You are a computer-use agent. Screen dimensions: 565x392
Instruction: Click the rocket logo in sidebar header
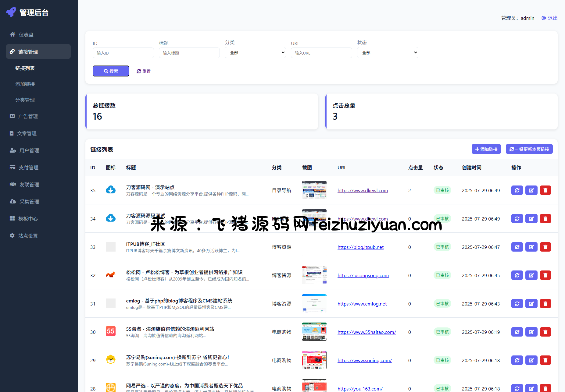(11, 12)
